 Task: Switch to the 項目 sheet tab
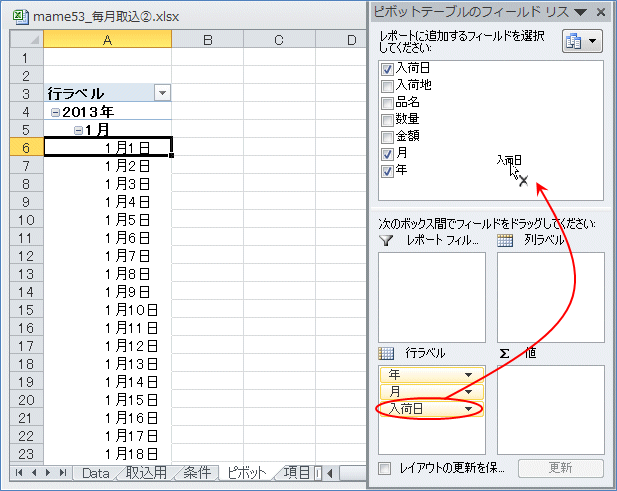click(296, 473)
